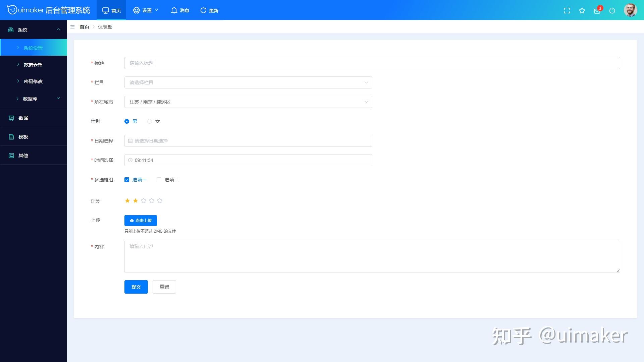Viewport: 644px width, 362px height.
Task: Check the 选项二 checkbox
Action: [x=159, y=180]
